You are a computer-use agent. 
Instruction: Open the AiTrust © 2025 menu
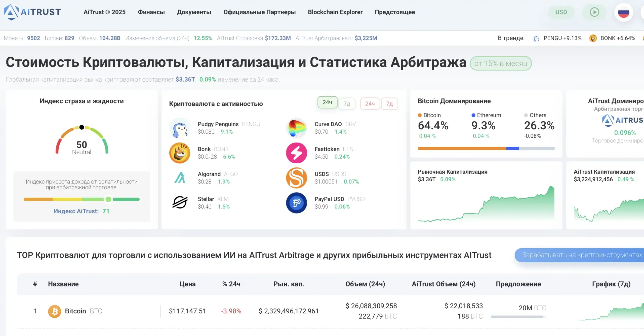click(x=104, y=12)
